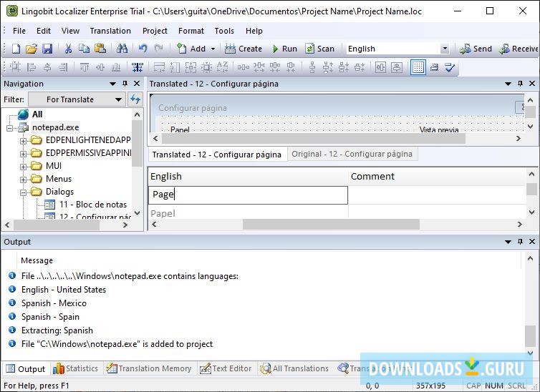Click the Comment column header
Viewport: 540px width, 392px height.
437,176
